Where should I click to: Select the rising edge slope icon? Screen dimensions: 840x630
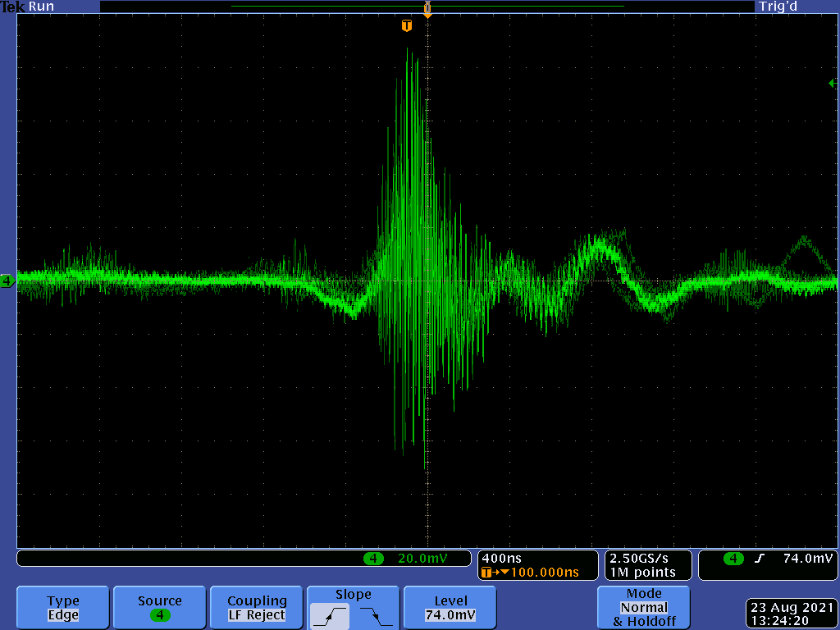(x=331, y=615)
